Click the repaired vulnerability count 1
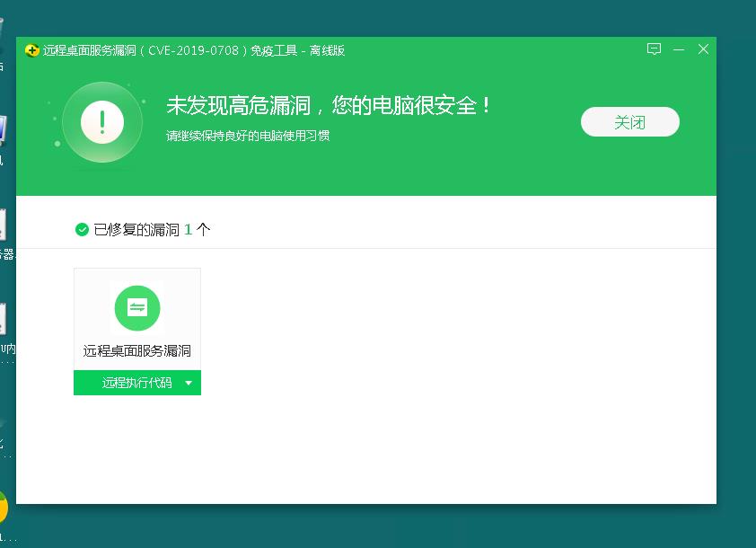 pyautogui.click(x=190, y=229)
